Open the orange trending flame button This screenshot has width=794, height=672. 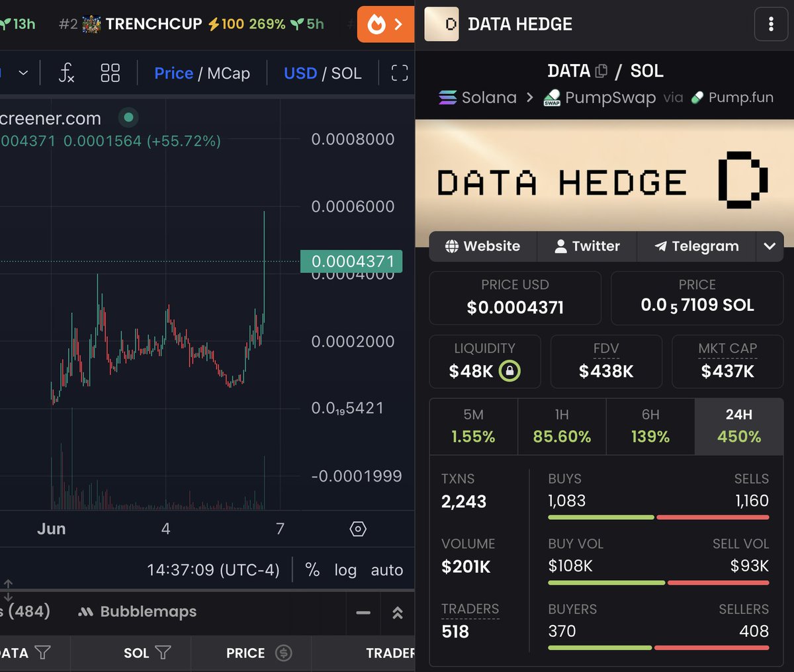point(386,24)
